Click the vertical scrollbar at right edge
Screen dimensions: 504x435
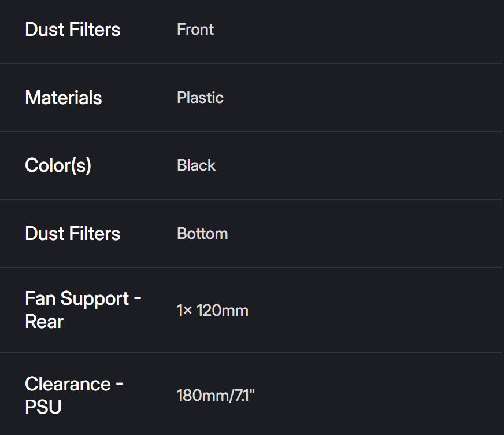click(502, 217)
